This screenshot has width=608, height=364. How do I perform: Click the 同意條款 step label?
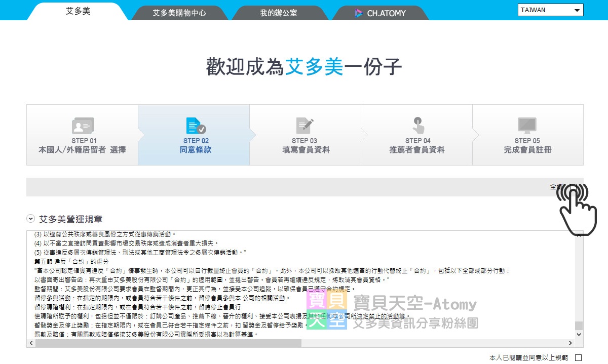coord(196,150)
